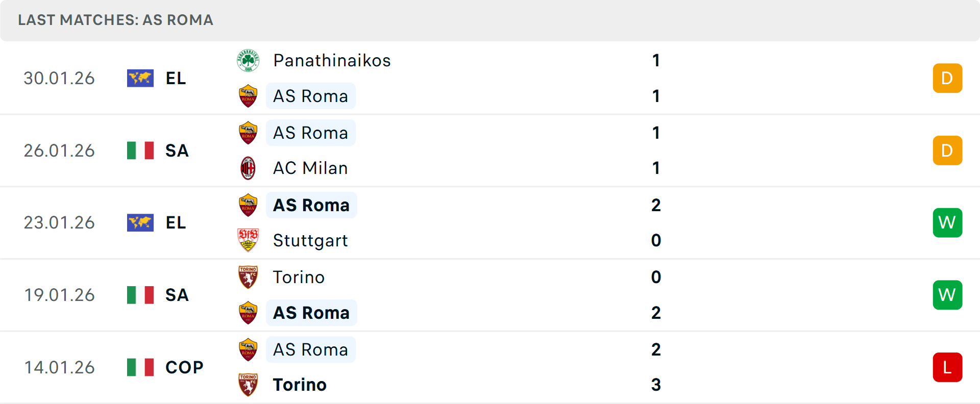This screenshot has width=980, height=404.
Task: Click the Italian flag next to SA on 26.01.26
Action: 140,150
